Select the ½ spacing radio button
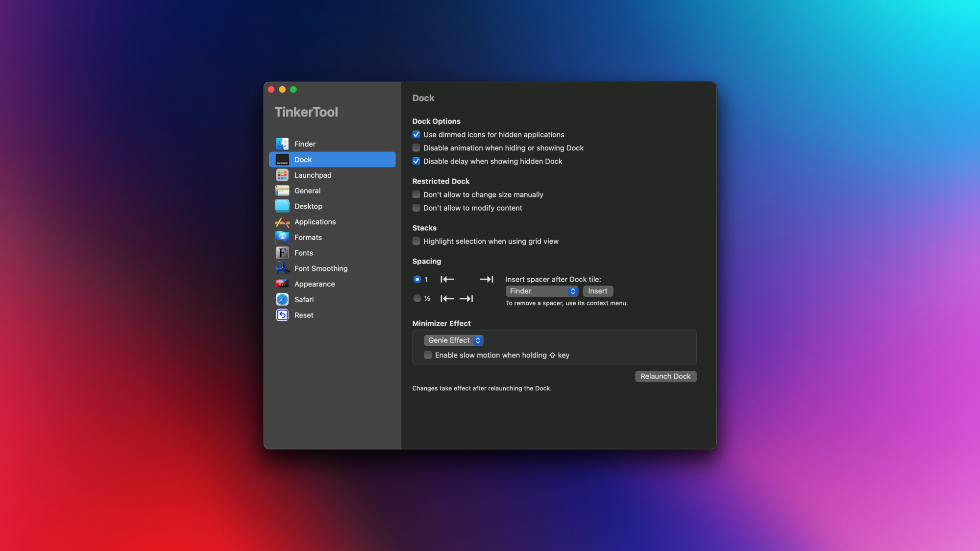This screenshot has height=551, width=980. click(x=417, y=298)
